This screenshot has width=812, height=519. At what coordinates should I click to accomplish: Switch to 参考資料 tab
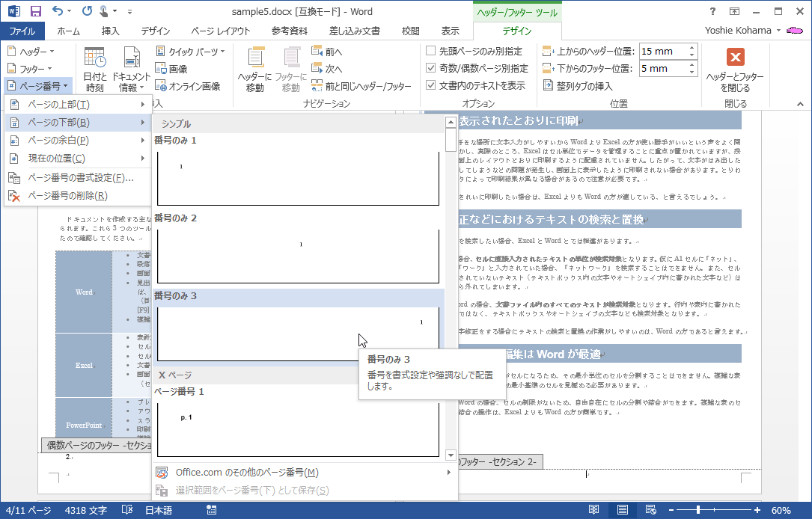[x=290, y=31]
